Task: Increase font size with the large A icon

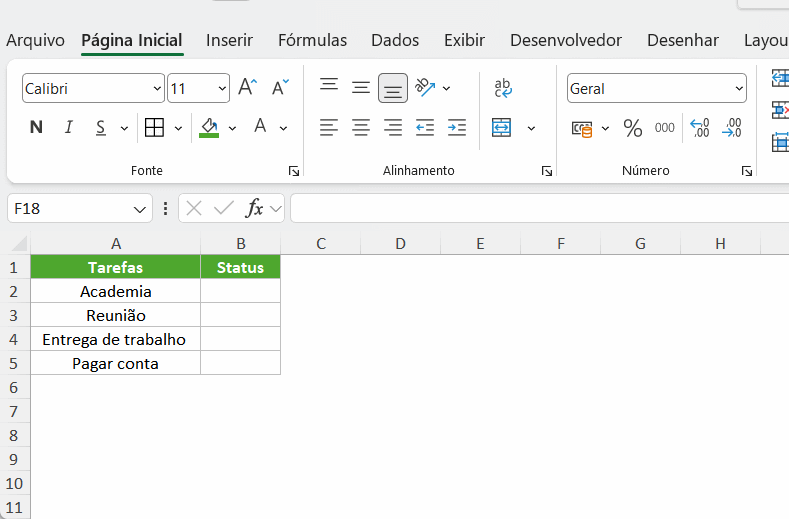Action: pos(248,88)
